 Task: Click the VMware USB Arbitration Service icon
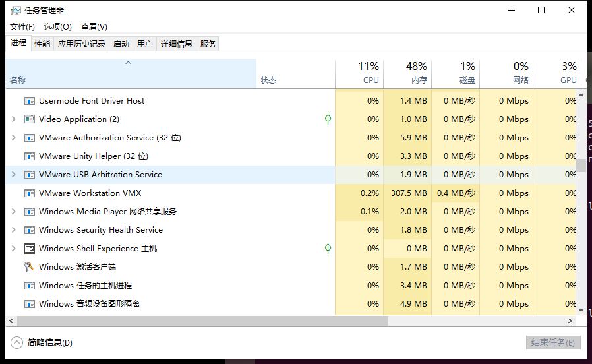point(30,175)
